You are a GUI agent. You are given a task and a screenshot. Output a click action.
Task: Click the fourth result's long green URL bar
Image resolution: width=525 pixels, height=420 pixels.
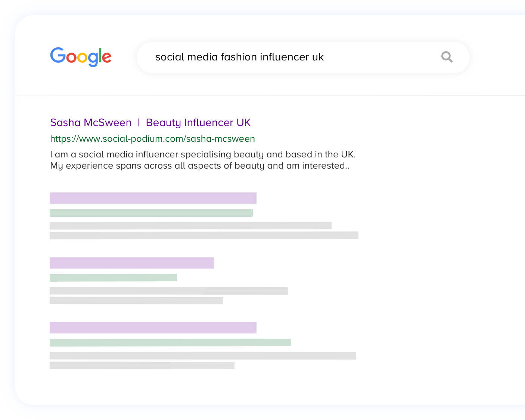click(170, 342)
